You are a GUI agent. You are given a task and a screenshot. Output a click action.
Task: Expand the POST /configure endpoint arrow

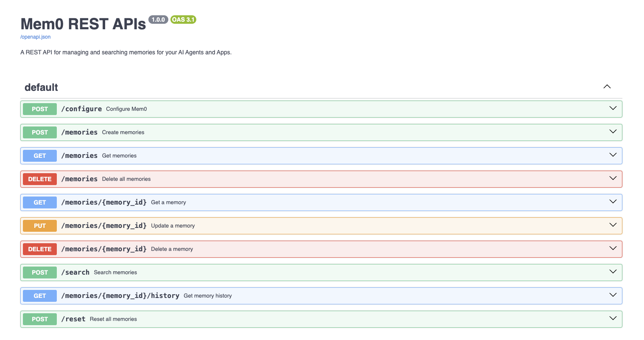point(613,108)
